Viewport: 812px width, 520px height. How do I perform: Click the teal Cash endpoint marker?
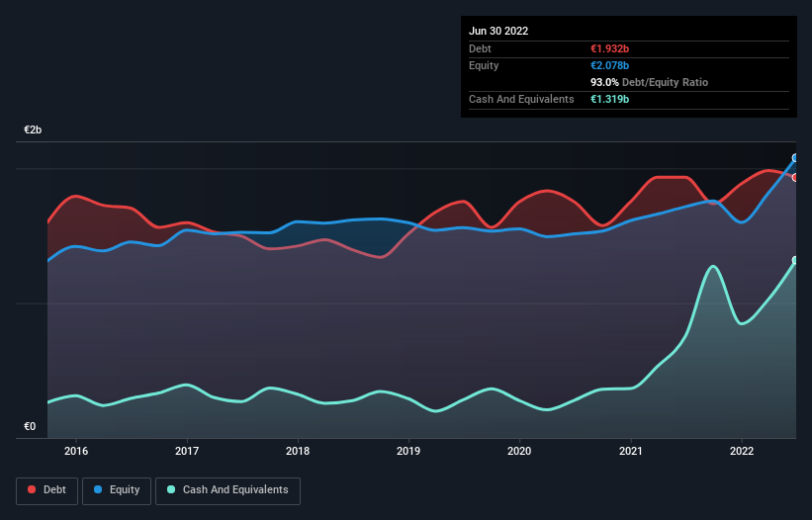click(795, 261)
